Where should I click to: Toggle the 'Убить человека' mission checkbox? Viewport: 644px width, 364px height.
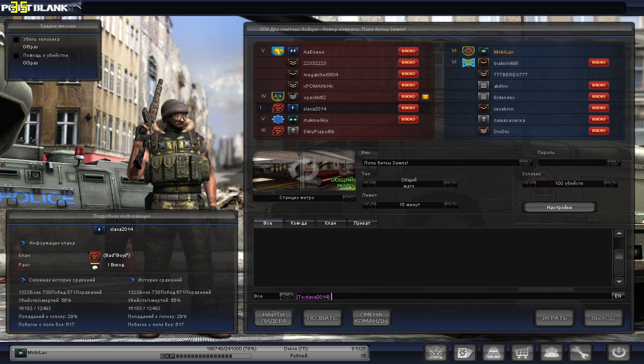(x=16, y=40)
